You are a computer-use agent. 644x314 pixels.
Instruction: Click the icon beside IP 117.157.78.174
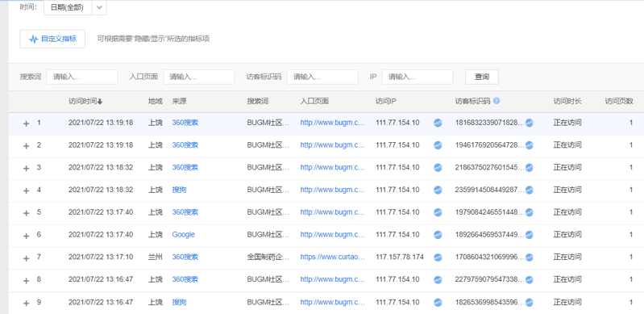point(438,257)
